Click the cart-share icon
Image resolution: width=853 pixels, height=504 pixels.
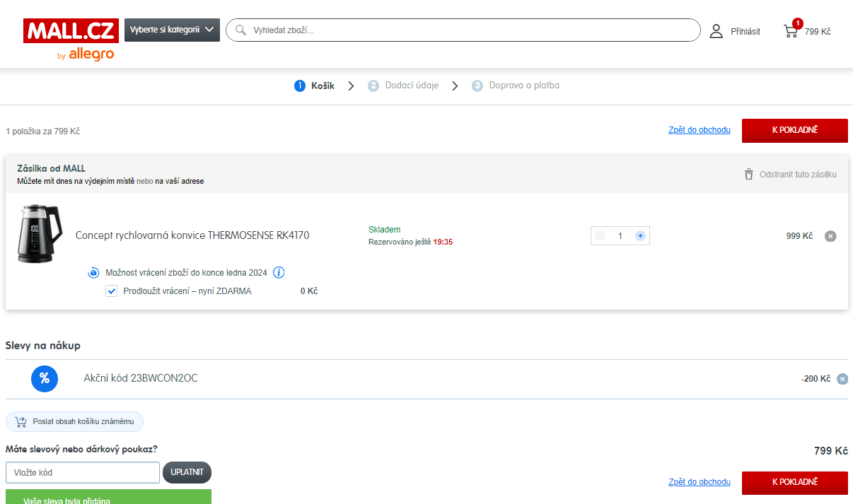tap(21, 422)
